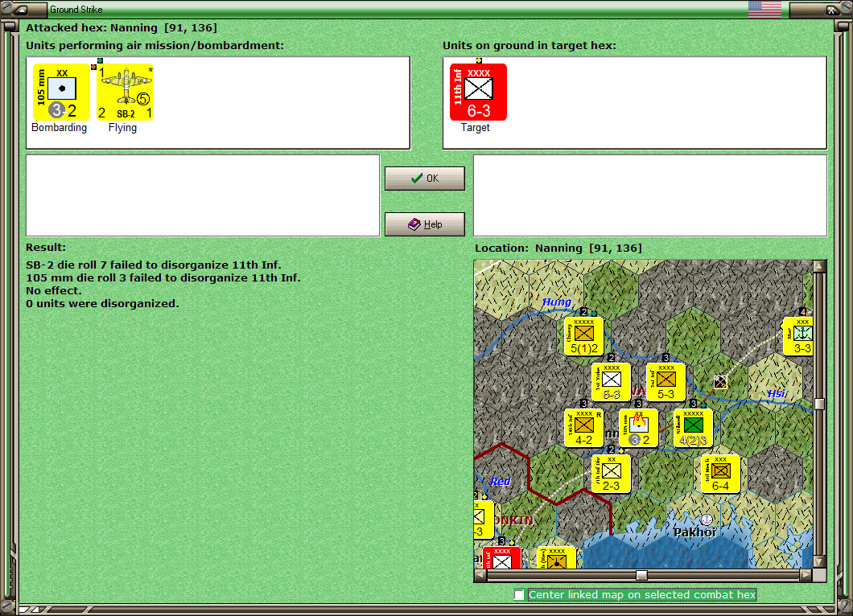The width and height of the screenshot is (853, 616).
Task: Click map vertical scrollbar down arrow
Action: 818,561
